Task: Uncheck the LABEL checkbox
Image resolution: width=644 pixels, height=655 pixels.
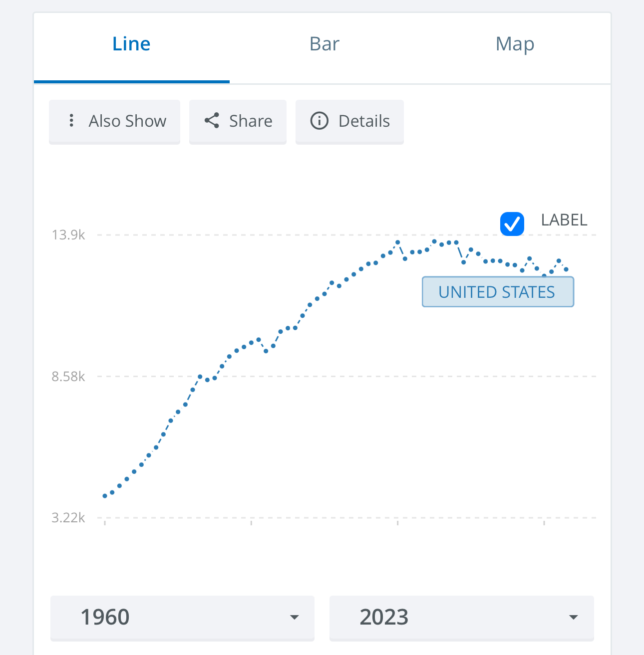Action: click(x=512, y=223)
